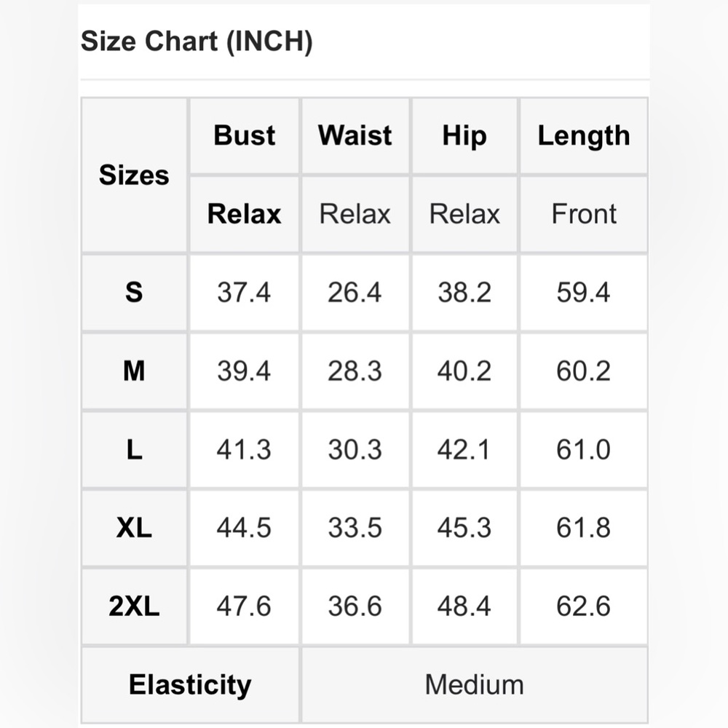Click the Length column header
Viewport: 728px width, 728px height.
coord(584,135)
